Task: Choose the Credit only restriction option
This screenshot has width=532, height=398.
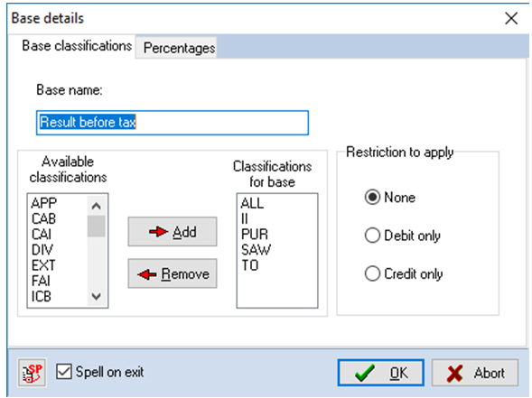Action: (x=372, y=273)
